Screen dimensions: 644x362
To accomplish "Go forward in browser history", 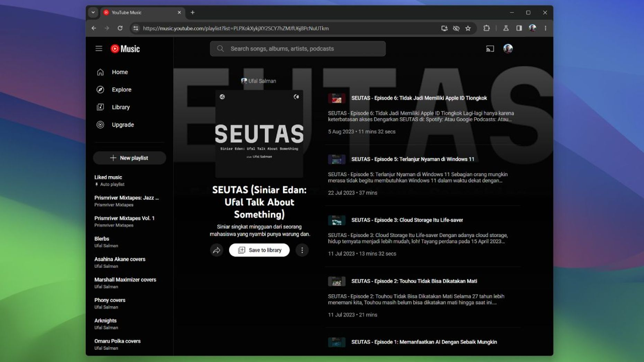I will tap(107, 28).
